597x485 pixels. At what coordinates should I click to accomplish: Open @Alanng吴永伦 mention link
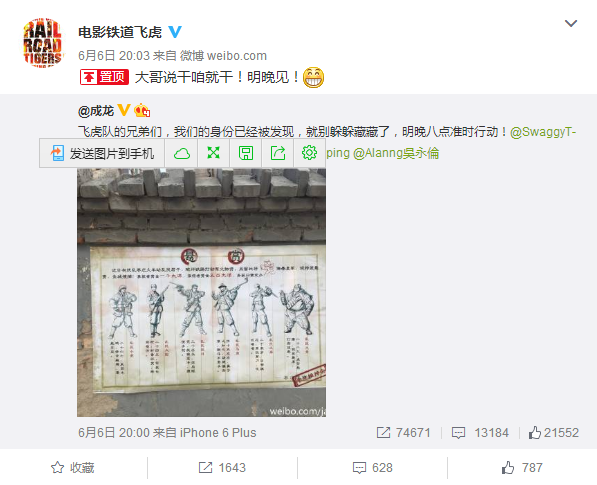pos(396,153)
